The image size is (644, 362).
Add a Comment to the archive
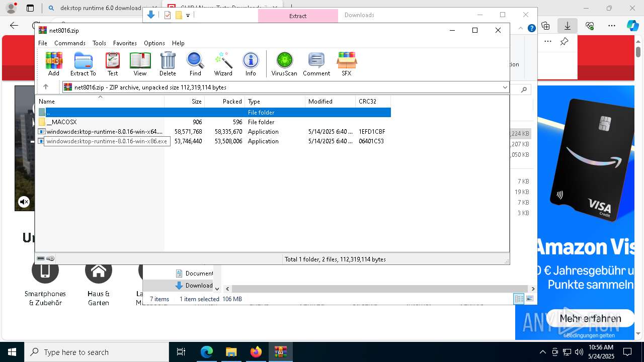(316, 64)
